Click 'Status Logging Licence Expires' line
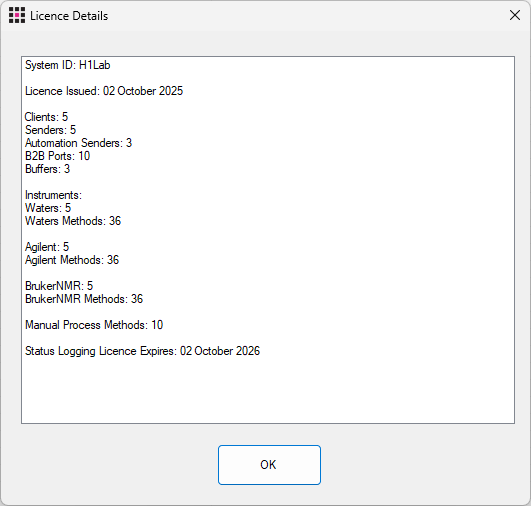Screen dimensions: 531x506 [142, 351]
